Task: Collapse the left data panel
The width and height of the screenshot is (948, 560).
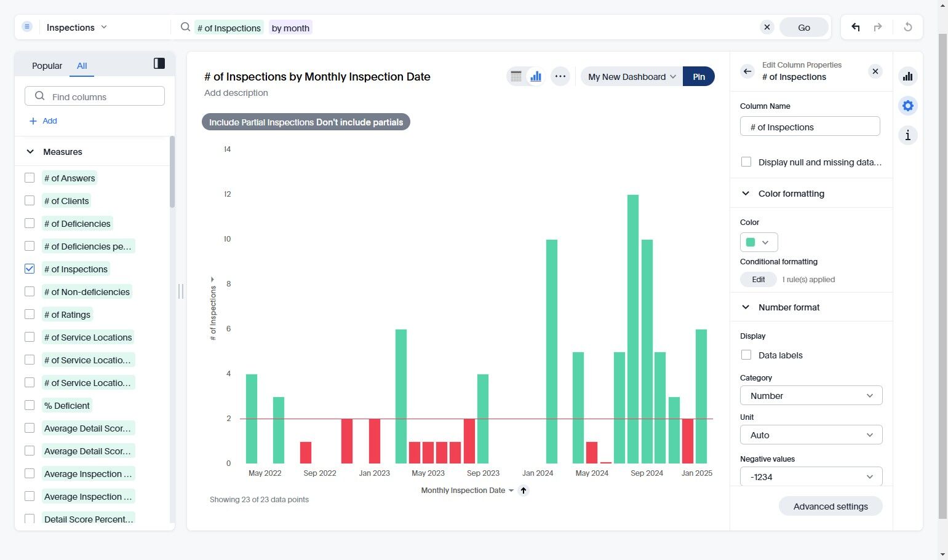Action: pos(159,63)
